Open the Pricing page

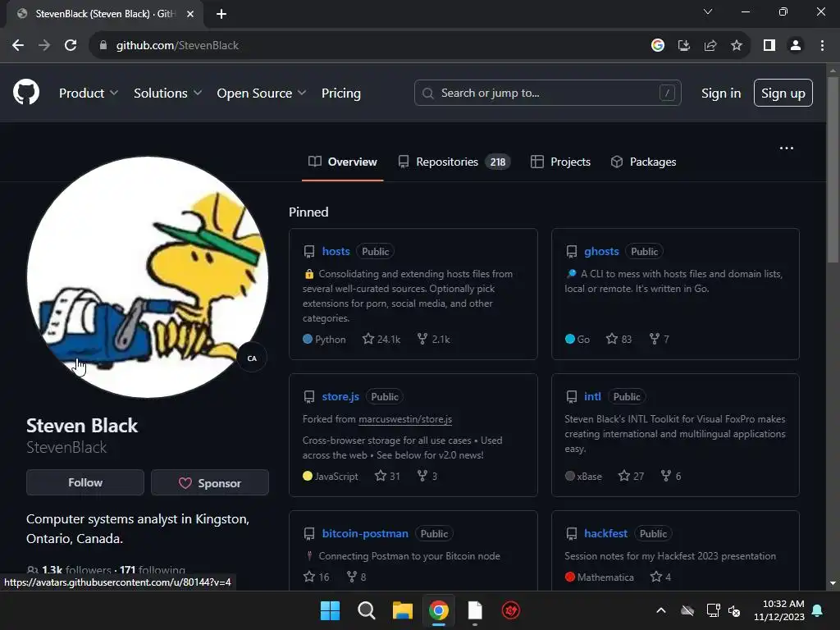coord(340,94)
